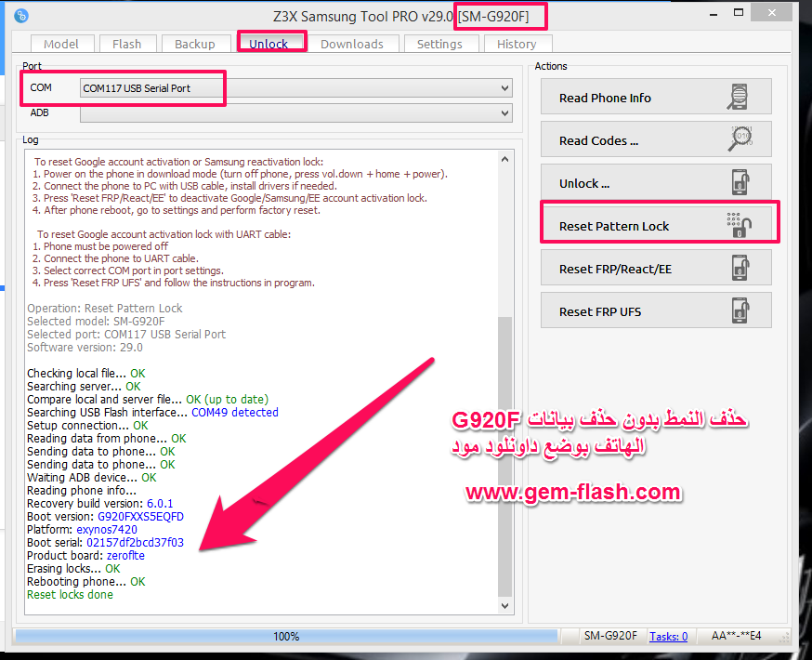The height and width of the screenshot is (660, 812).
Task: Click the log scrollbar down arrow
Action: coord(504,605)
